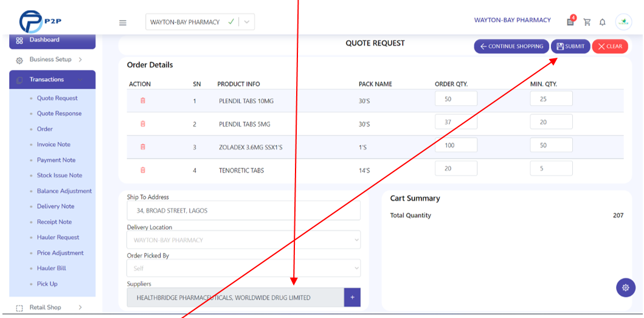Click the PRODUCT INFO column header

tap(238, 85)
